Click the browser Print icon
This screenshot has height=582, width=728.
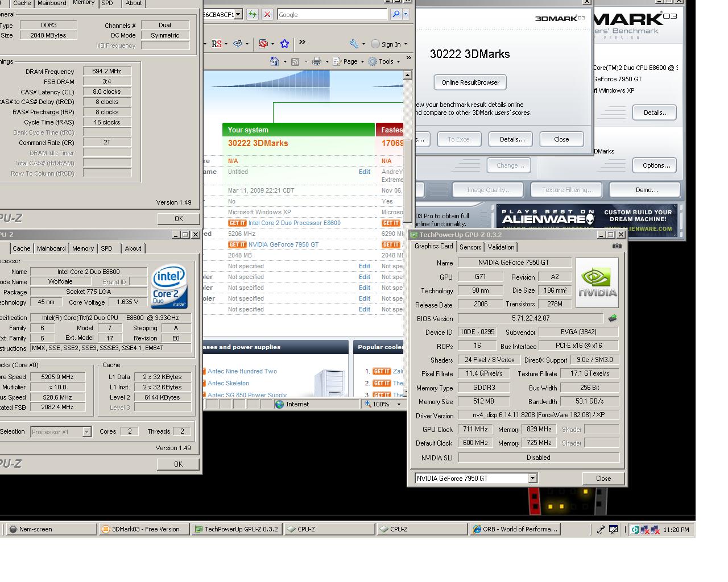coord(317,61)
